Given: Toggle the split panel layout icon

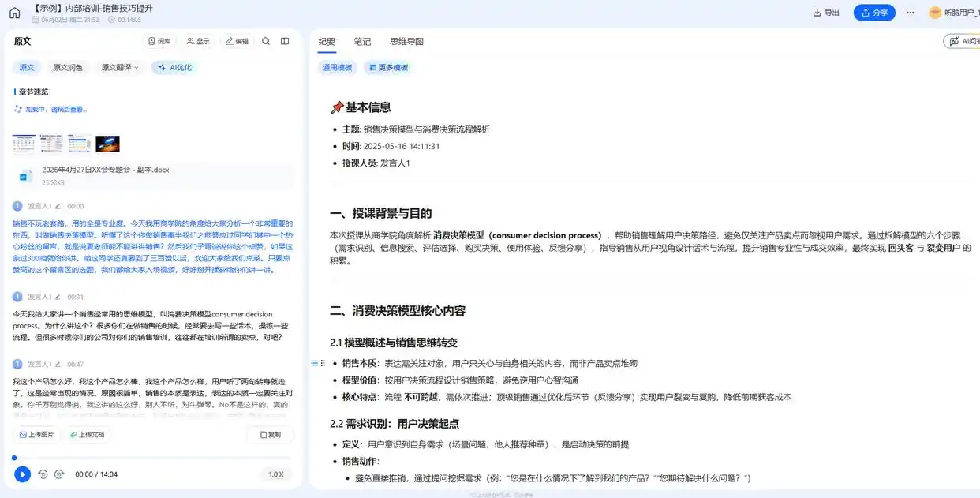Looking at the screenshot, I should click(x=285, y=41).
